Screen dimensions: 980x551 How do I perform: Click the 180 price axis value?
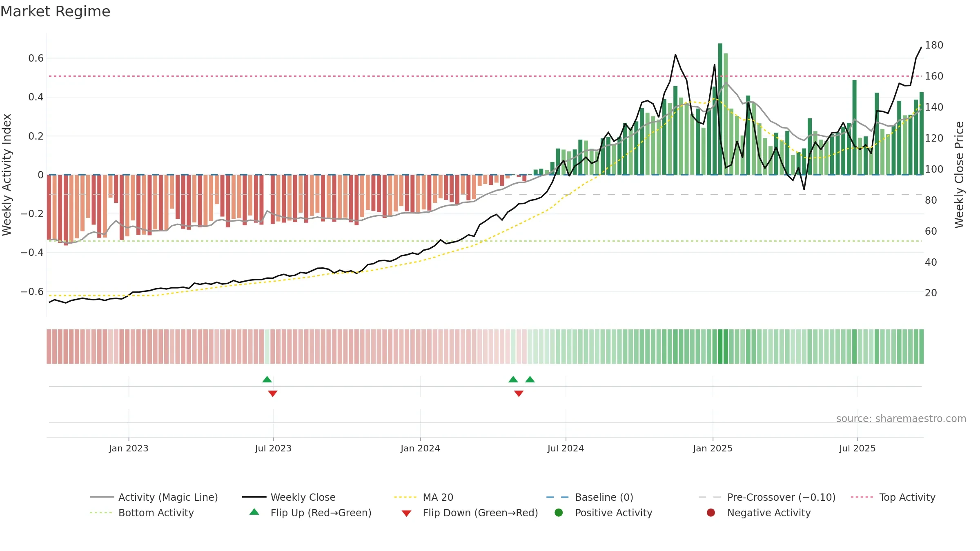click(934, 45)
